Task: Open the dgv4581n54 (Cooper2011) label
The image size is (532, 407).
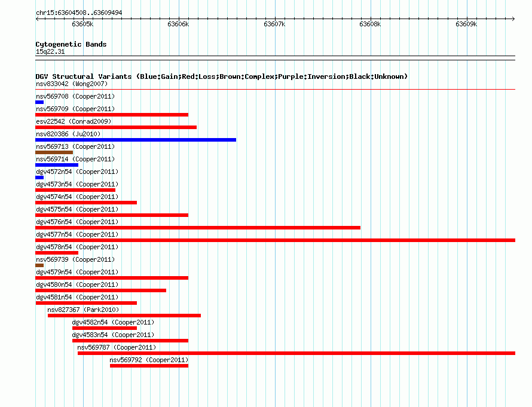Action: click(77, 297)
